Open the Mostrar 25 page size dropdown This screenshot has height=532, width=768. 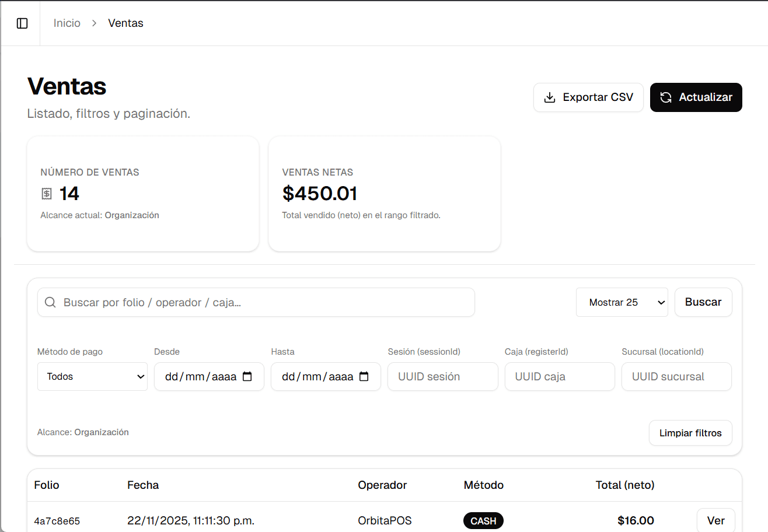pyautogui.click(x=622, y=302)
